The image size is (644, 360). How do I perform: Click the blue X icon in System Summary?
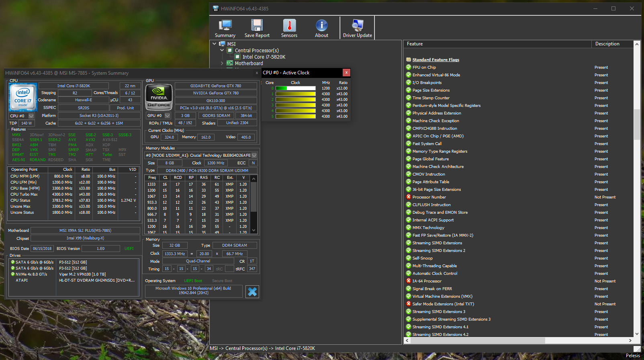tap(252, 292)
